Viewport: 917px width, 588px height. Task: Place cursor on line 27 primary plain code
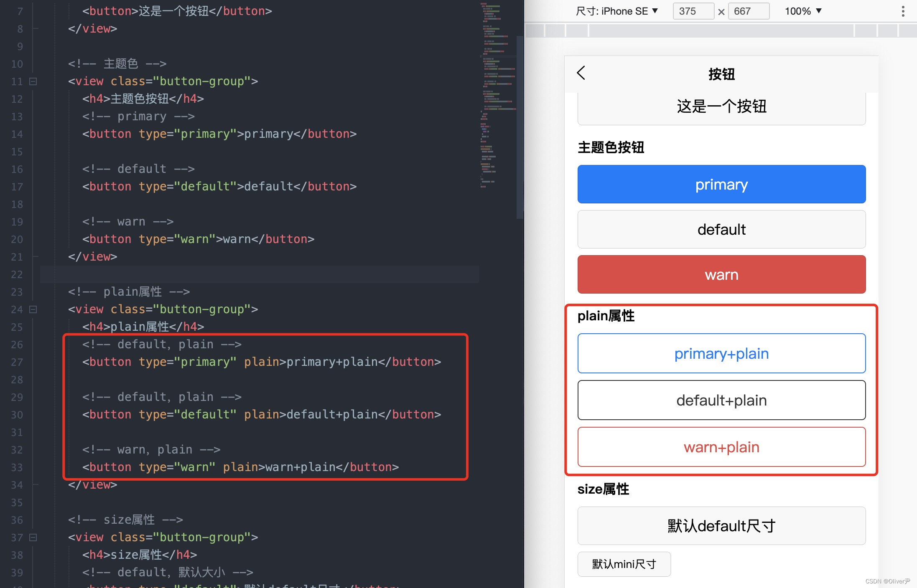click(262, 362)
